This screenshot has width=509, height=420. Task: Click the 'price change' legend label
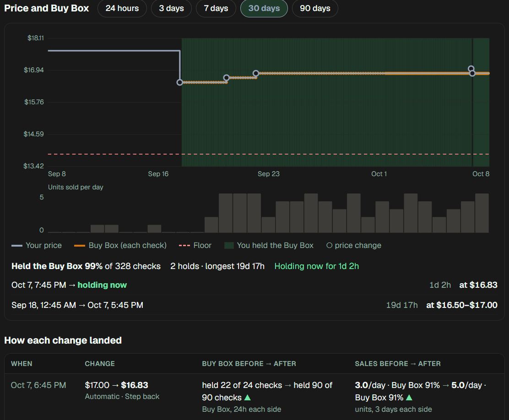[x=358, y=245]
